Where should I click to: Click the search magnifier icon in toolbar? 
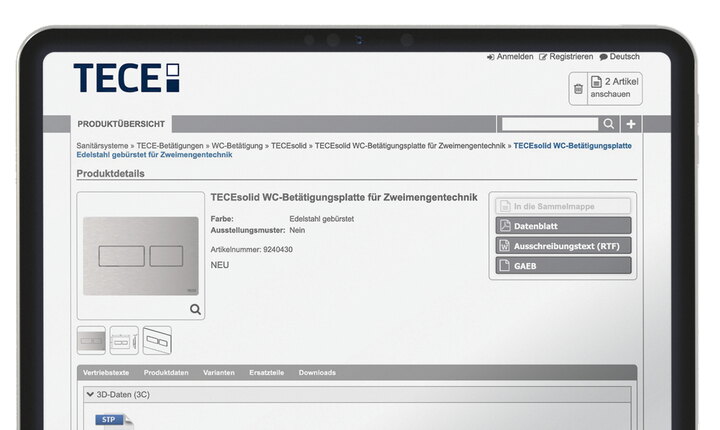click(x=608, y=124)
